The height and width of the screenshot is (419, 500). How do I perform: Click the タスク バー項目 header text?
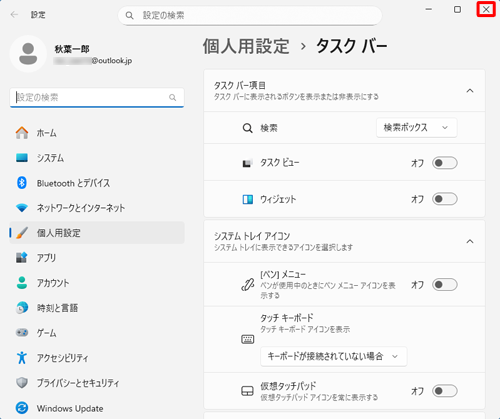tap(240, 85)
